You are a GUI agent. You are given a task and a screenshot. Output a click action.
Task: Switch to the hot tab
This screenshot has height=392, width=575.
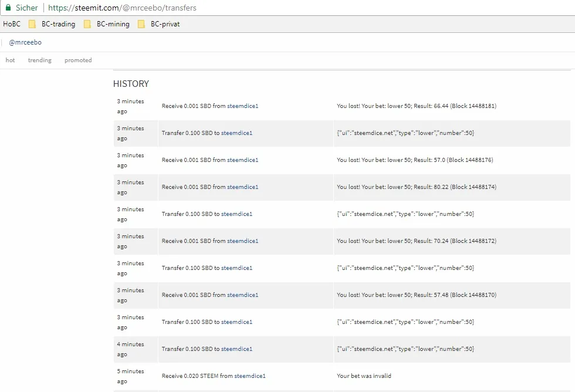[11, 60]
